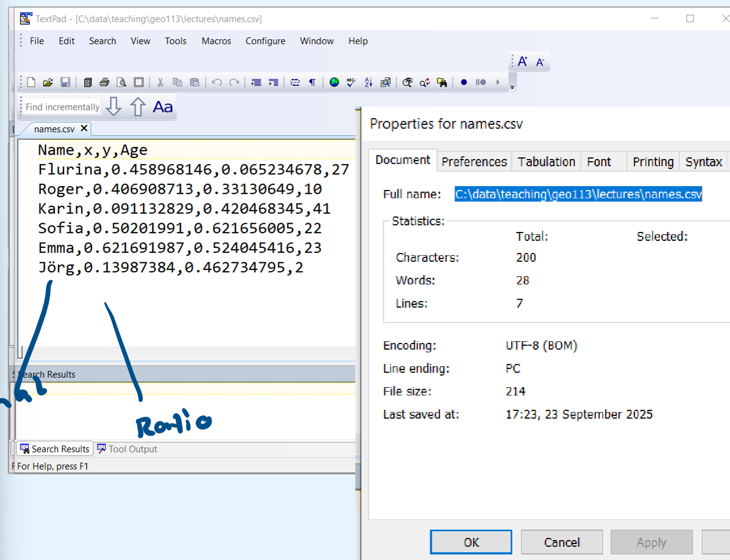730x560 pixels.
Task: Pause macro recording in the toolbar
Action: click(x=481, y=82)
